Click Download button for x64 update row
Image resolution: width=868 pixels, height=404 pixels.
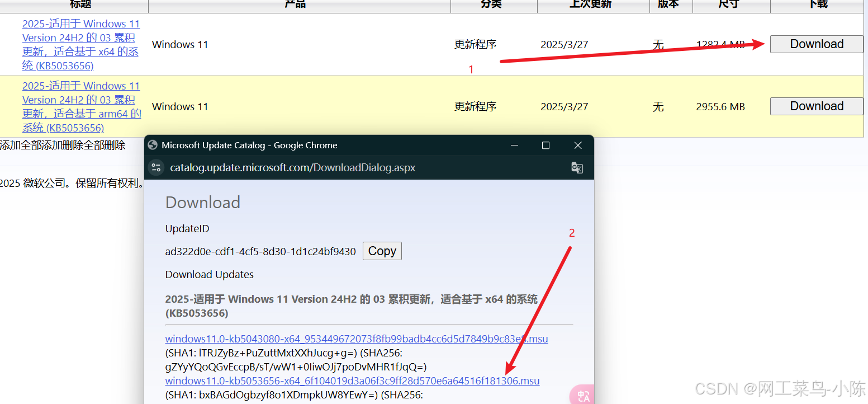pos(817,44)
